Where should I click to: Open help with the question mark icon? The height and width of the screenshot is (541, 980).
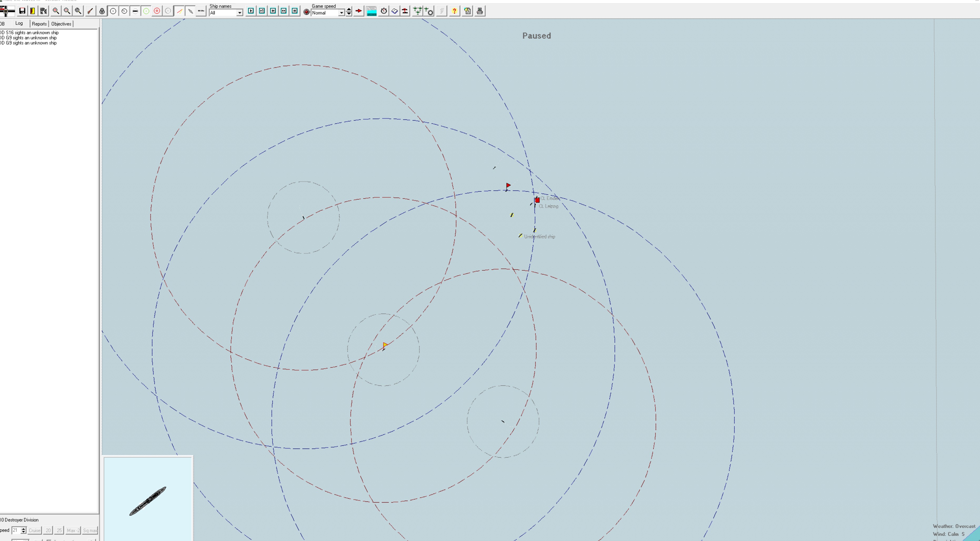(x=454, y=11)
